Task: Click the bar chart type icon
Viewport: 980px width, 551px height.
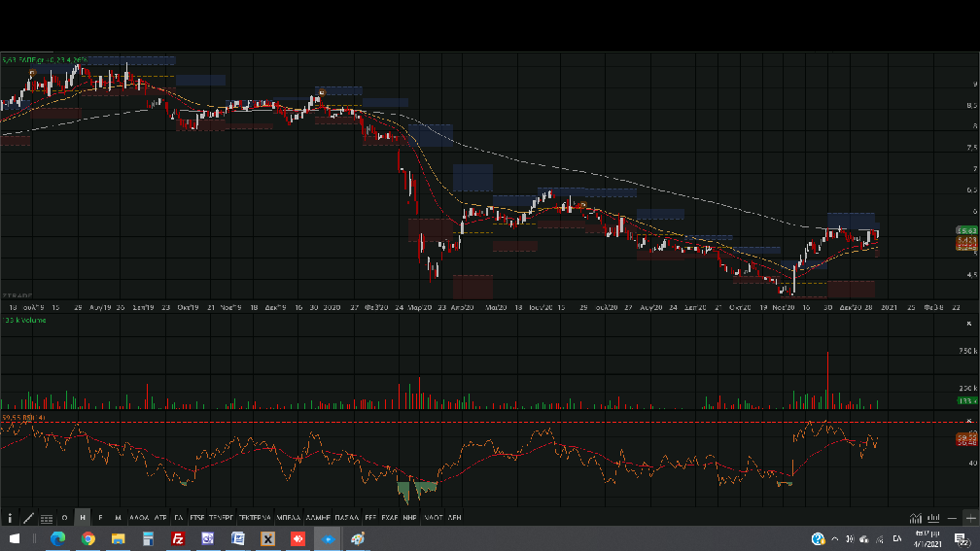Action: (934, 518)
